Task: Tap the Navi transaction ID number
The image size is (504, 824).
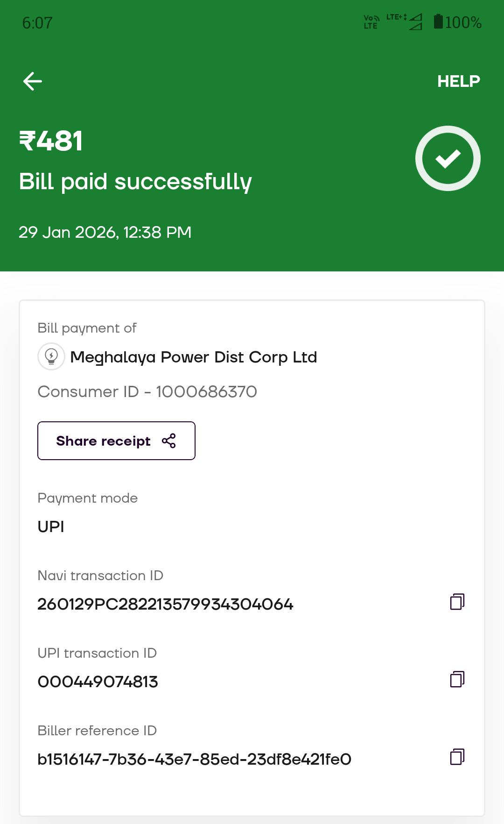Action: [165, 604]
